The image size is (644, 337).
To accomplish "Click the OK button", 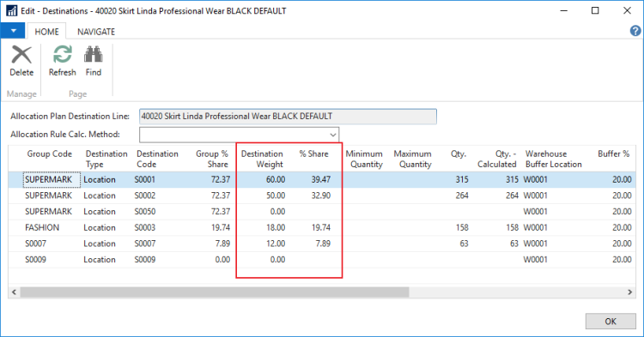I will 611,322.
